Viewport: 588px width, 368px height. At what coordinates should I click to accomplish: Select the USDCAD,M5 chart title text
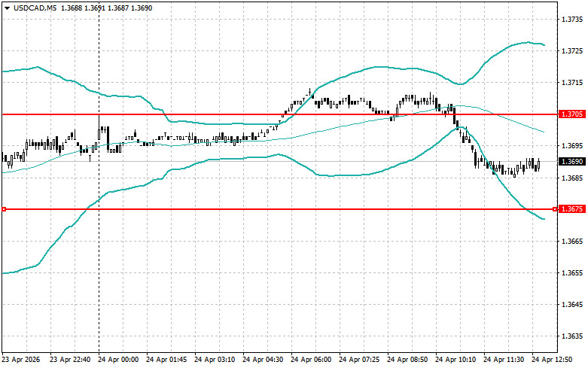(x=35, y=8)
